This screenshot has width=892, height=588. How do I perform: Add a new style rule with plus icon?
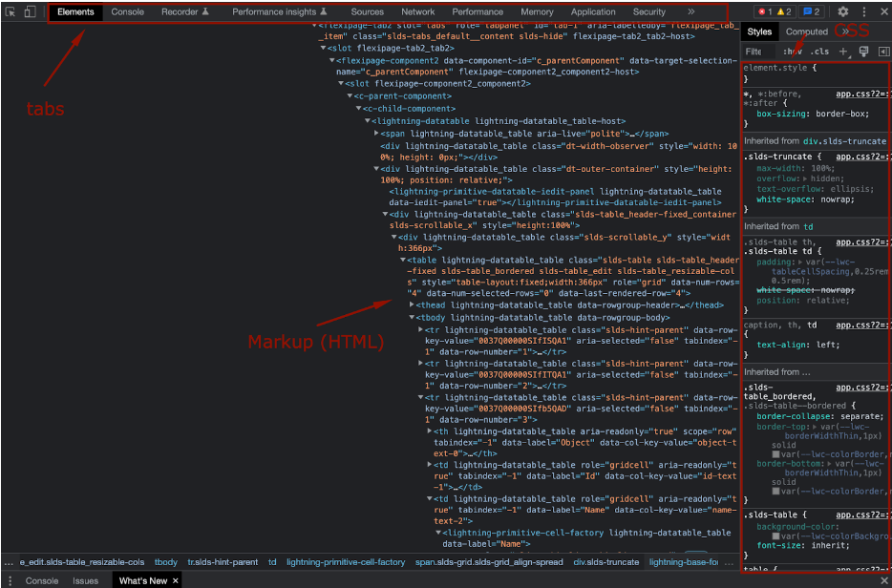pos(843,52)
